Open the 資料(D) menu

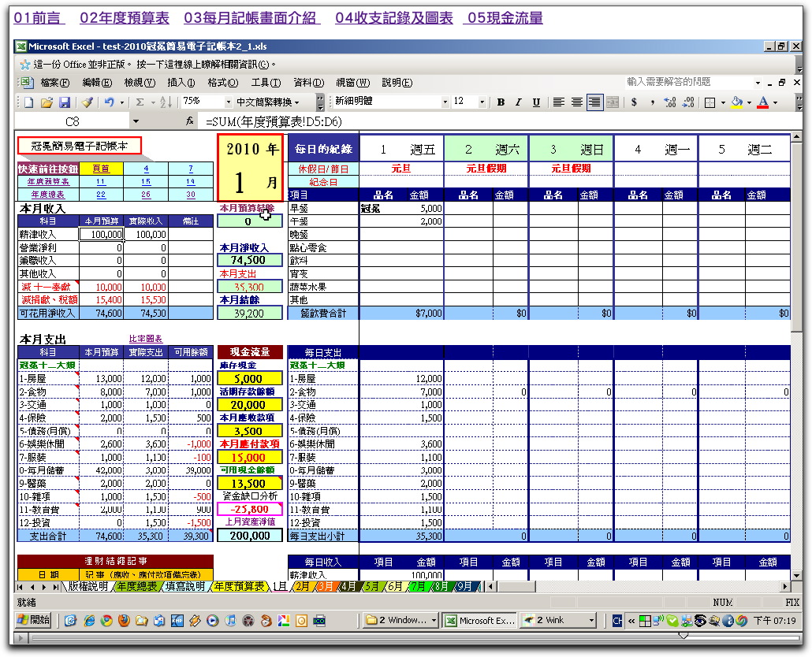tap(309, 83)
